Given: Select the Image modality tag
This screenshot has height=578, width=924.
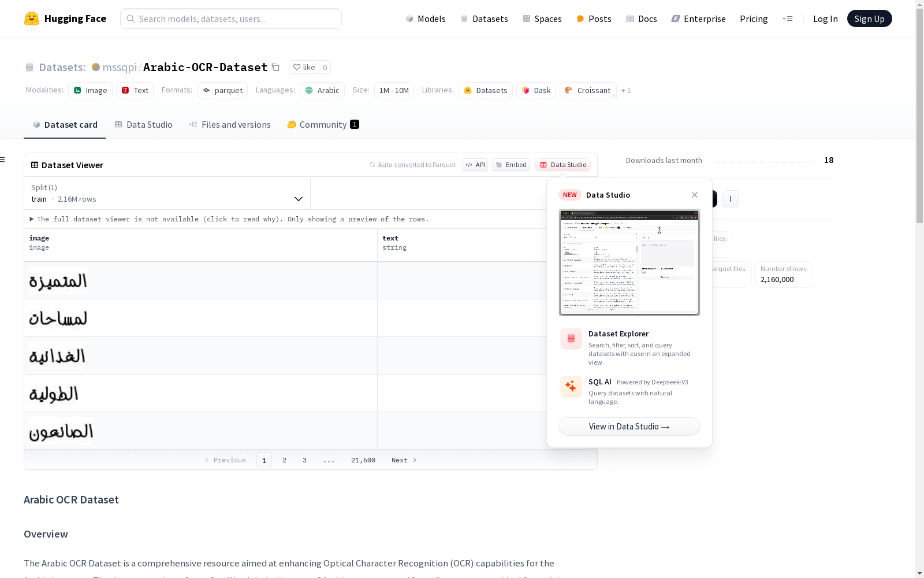Looking at the screenshot, I should pyautogui.click(x=90, y=90).
